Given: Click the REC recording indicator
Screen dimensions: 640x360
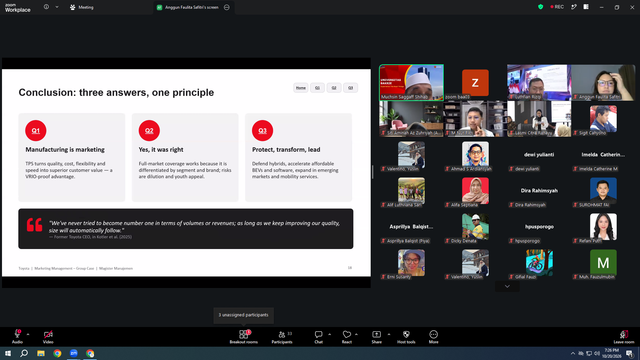Looking at the screenshot, I should pyautogui.click(x=557, y=7).
